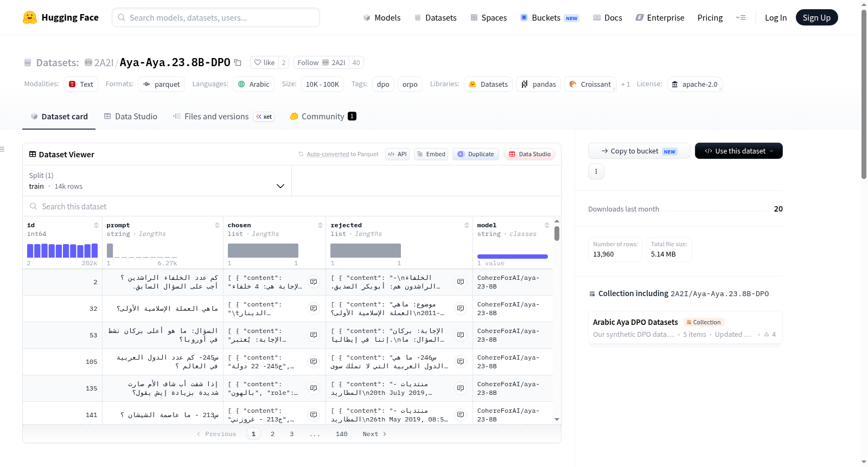The width and height of the screenshot is (868, 467).
Task: Show the +1 more libraries
Action: 626,84
